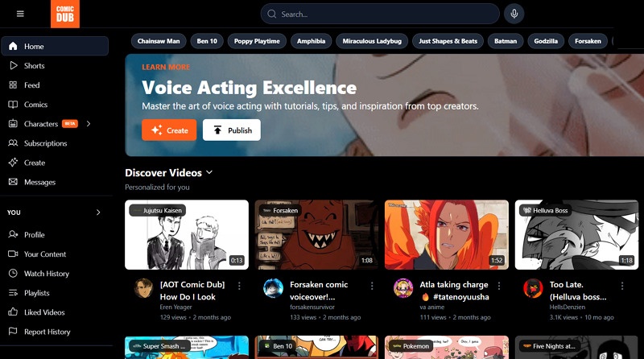
Task: Click the LEARN MORE banner link
Action: [166, 67]
